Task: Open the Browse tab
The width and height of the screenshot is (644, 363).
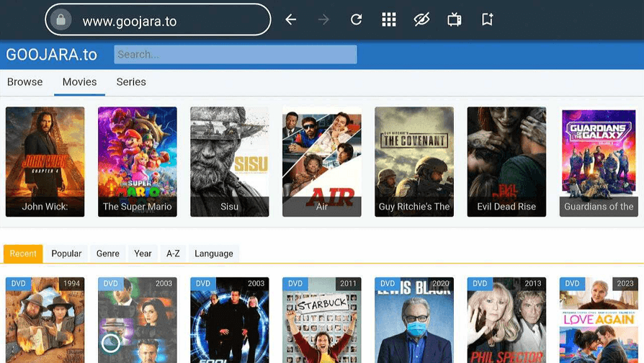Action: pos(24,82)
